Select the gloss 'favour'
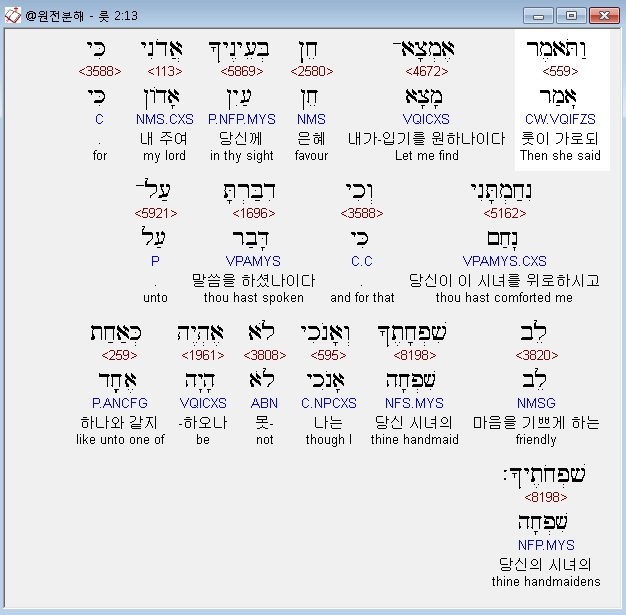The height and width of the screenshot is (615, 626). (x=311, y=155)
